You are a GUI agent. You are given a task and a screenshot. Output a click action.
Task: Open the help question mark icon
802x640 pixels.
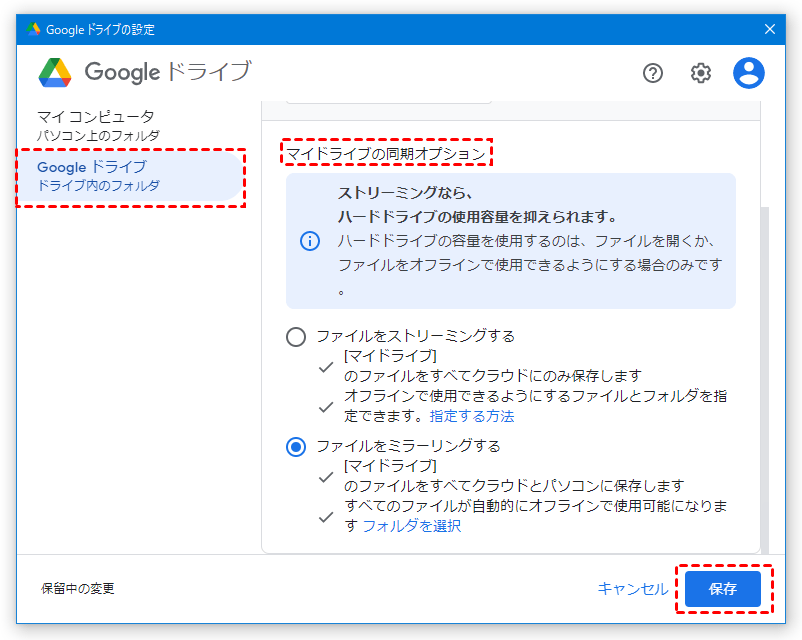[653, 73]
